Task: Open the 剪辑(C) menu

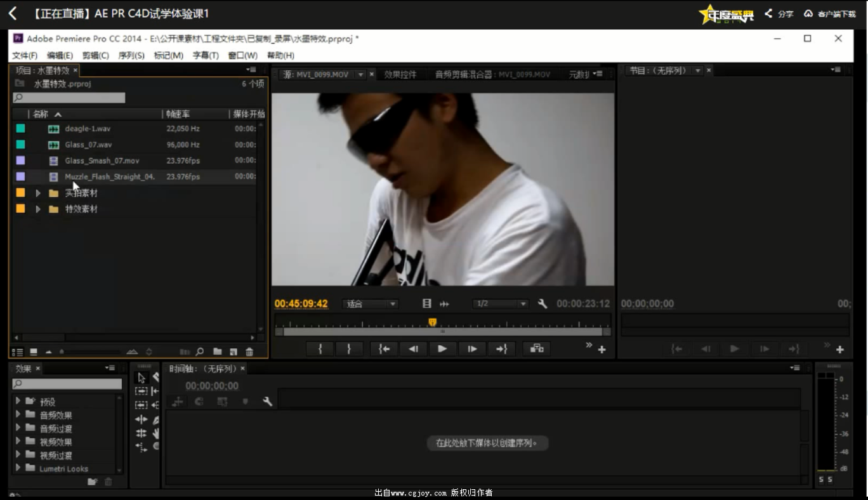Action: point(96,55)
